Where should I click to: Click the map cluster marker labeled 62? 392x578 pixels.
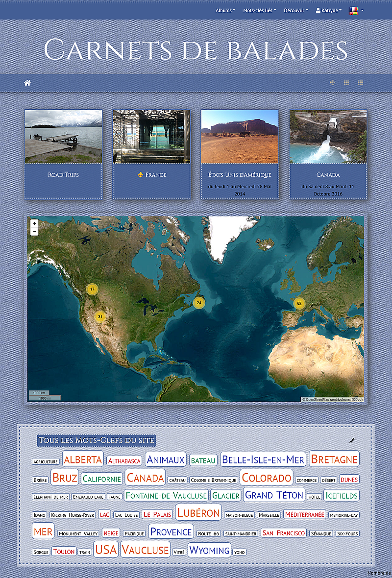tap(299, 303)
